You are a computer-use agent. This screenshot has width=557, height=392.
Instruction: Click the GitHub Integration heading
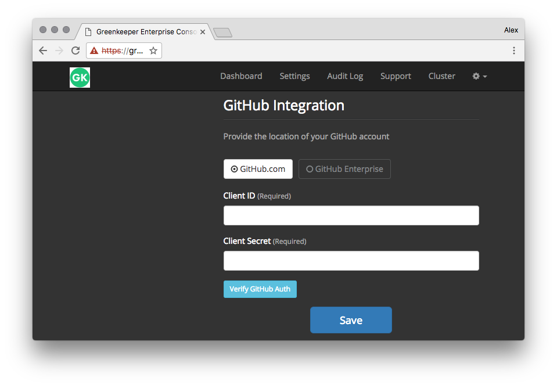(284, 106)
